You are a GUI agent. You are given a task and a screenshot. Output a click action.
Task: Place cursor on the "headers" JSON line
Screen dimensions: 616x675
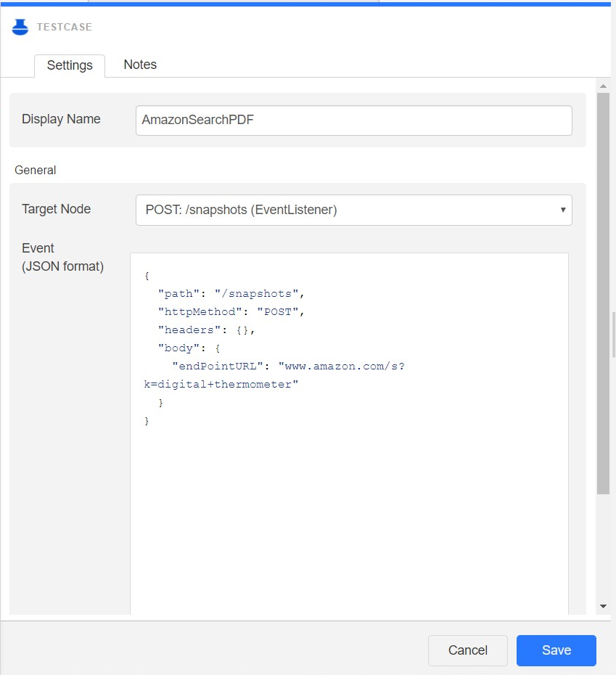(x=207, y=330)
